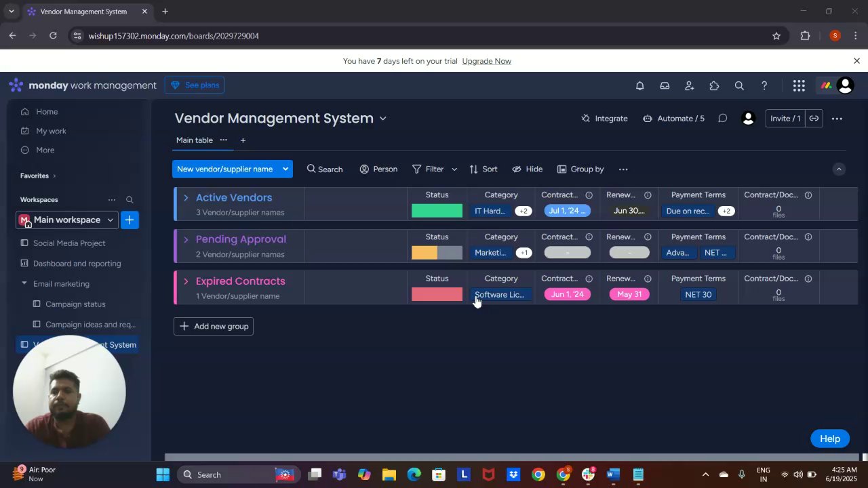Expand the Expired Contracts group

tap(186, 281)
